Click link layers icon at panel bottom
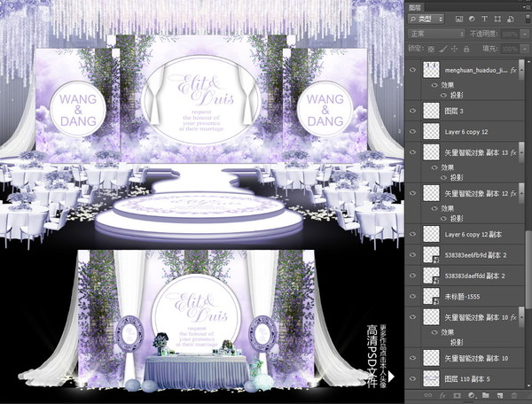This screenshot has width=532, height=404. click(428, 395)
